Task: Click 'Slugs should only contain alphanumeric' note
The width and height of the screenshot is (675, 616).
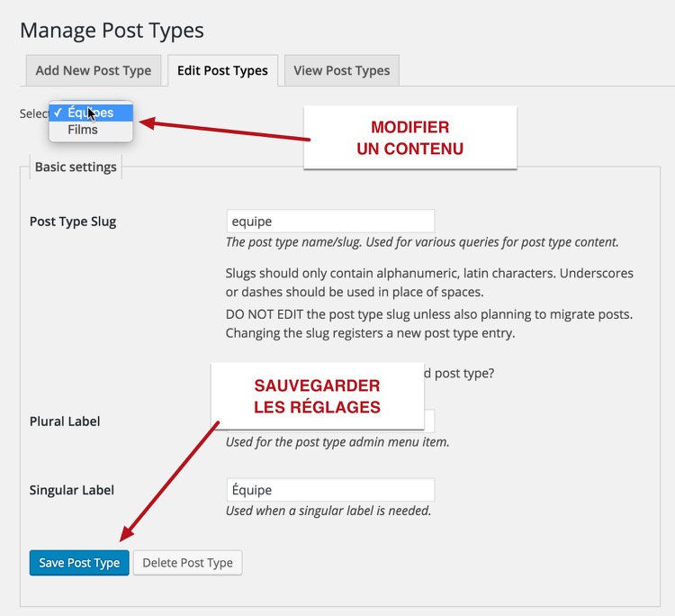Action: [x=429, y=283]
